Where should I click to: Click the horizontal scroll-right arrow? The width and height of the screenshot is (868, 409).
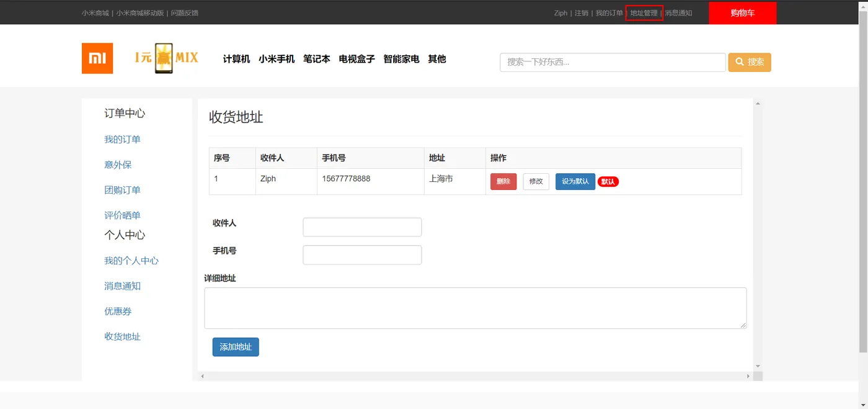coord(748,376)
